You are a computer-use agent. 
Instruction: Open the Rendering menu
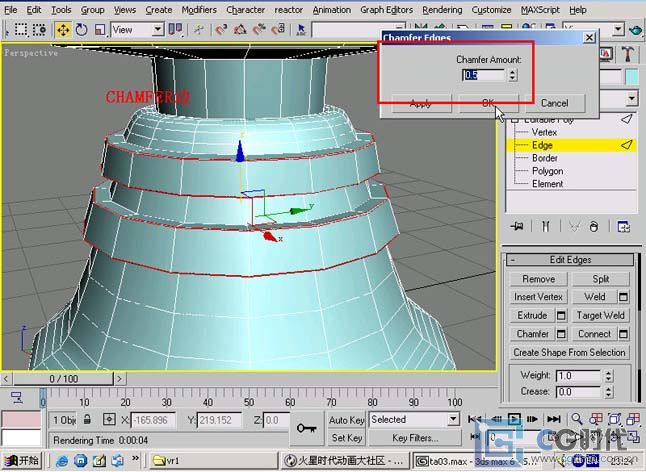pyautogui.click(x=442, y=9)
